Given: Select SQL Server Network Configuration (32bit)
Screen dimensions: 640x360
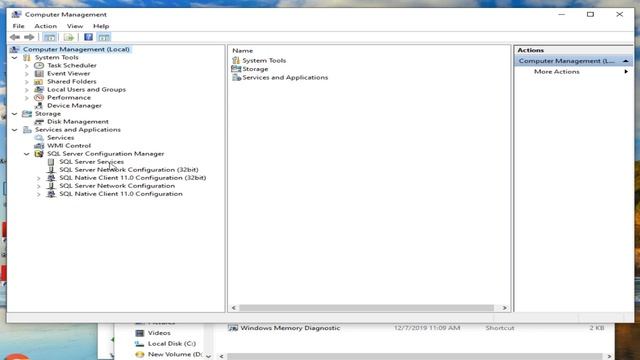Looking at the screenshot, I should coord(129,170).
